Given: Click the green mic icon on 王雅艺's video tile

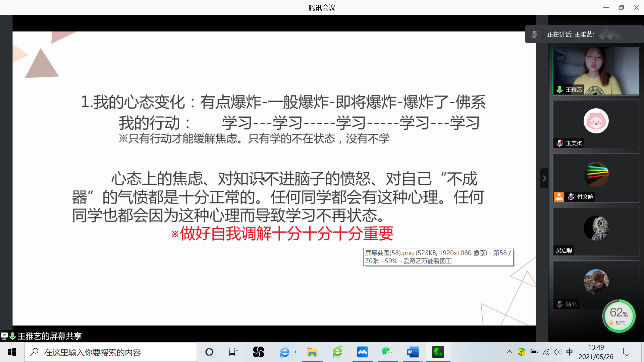Looking at the screenshot, I should coord(558,89).
